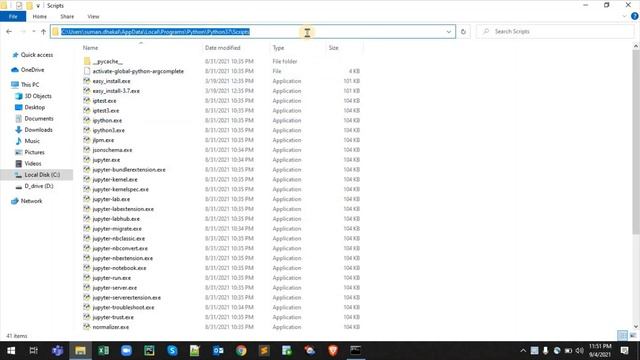Select the highlighted address bar path
The width and height of the screenshot is (640, 360).
155,31
